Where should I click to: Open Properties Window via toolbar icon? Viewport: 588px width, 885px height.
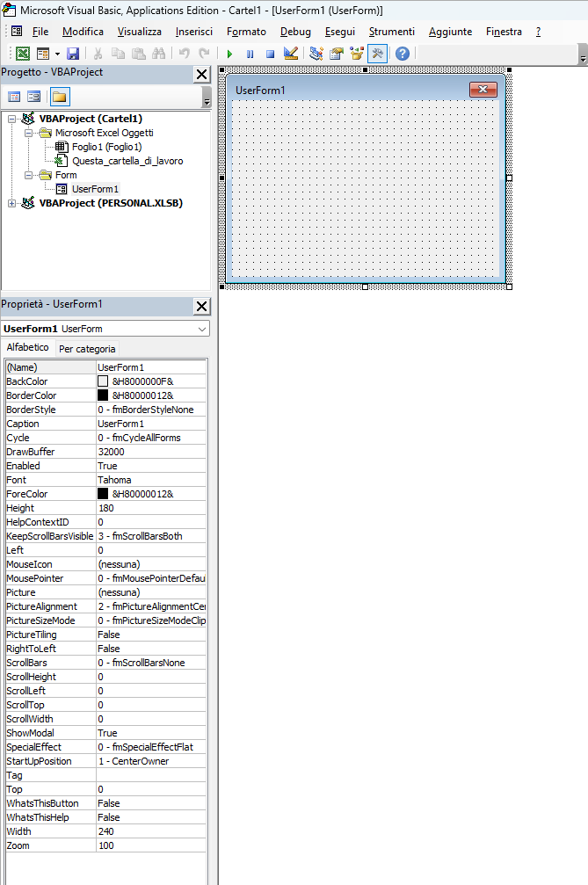tap(337, 54)
